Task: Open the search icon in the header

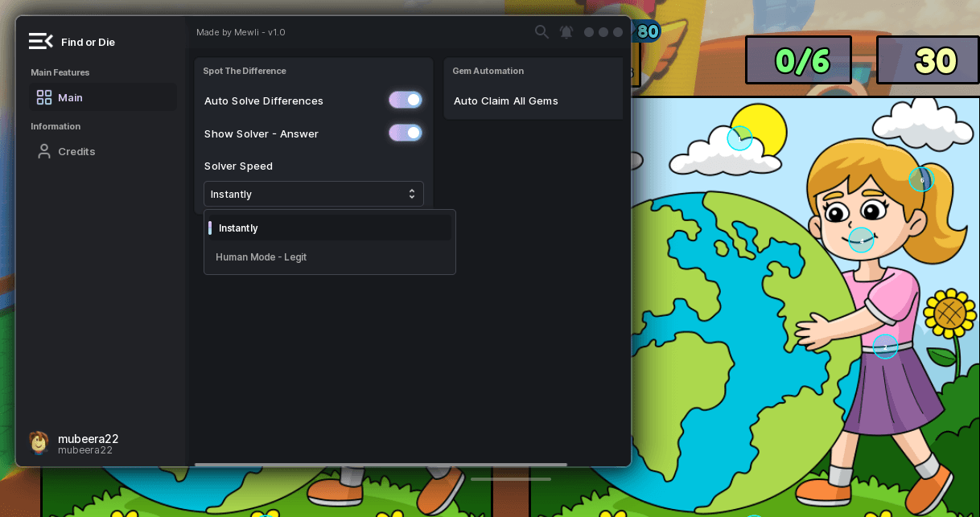Action: pos(541,32)
